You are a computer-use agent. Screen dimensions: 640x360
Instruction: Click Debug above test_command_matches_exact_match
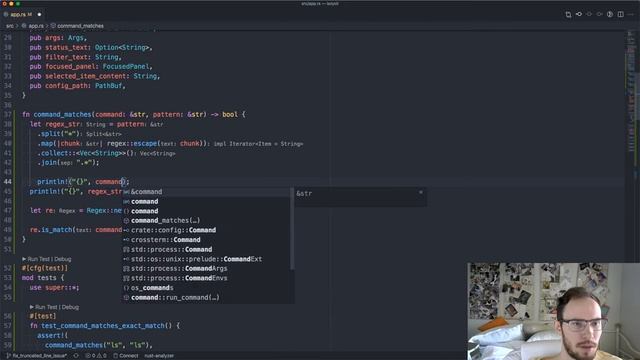pyautogui.click(x=70, y=307)
